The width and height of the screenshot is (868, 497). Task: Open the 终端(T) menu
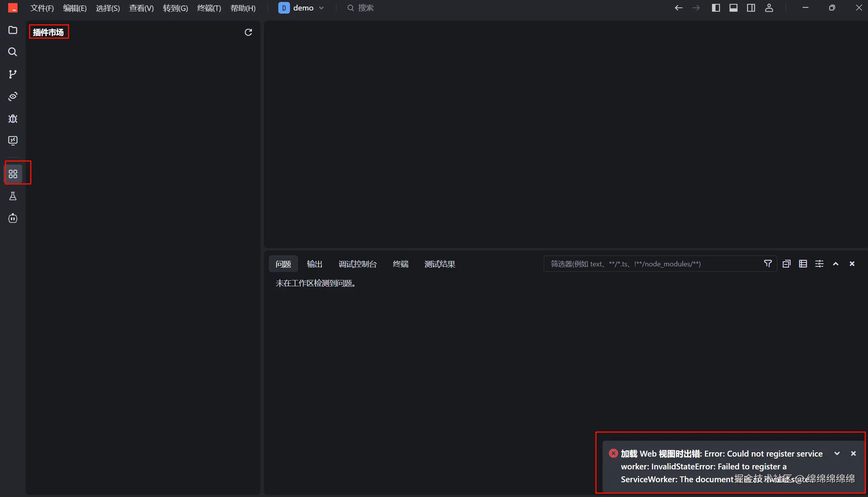[x=209, y=8]
